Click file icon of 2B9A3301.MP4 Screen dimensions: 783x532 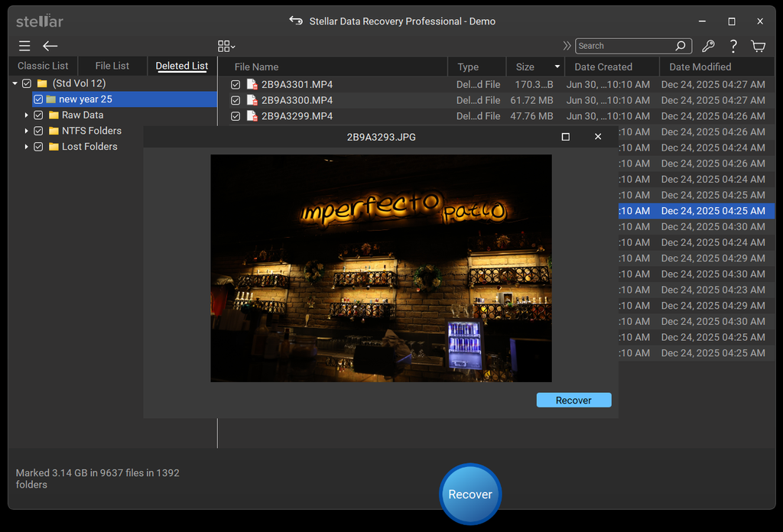(x=252, y=84)
